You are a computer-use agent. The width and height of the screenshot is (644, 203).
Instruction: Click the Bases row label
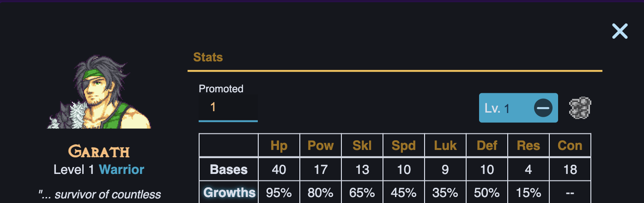click(x=229, y=169)
